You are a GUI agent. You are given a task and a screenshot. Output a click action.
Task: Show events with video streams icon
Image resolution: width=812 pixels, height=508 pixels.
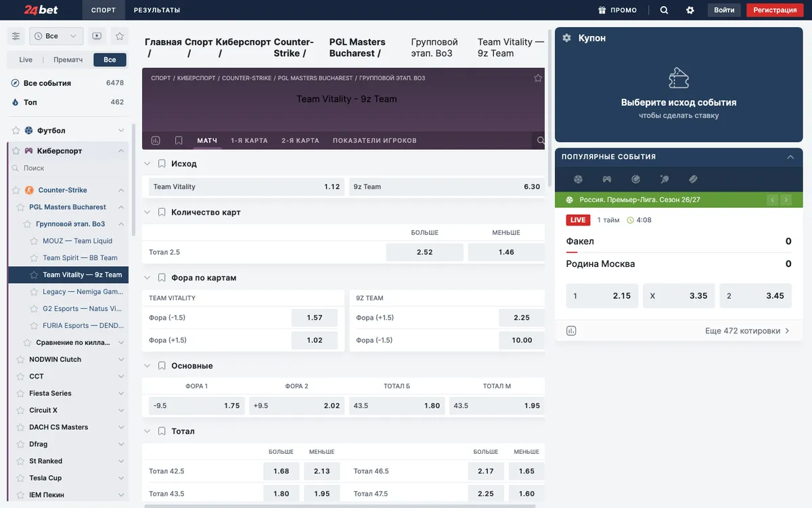pyautogui.click(x=97, y=36)
